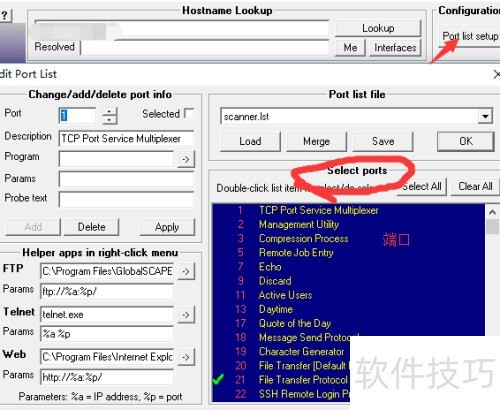Confirm with the OK button
The width and height of the screenshot is (500, 410).
coord(466,141)
